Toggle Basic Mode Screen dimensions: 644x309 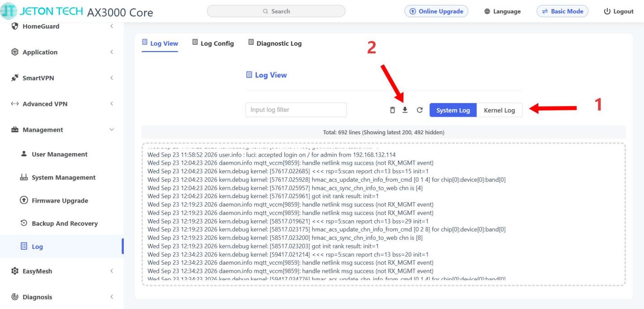click(x=562, y=11)
